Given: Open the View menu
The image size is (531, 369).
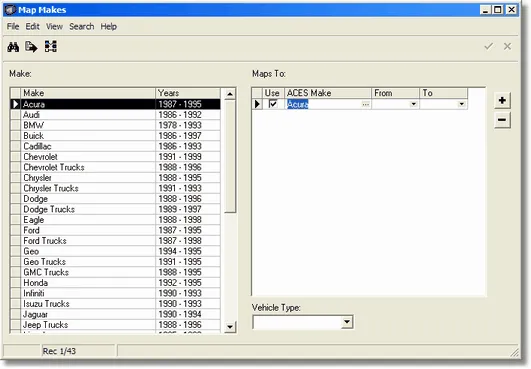Looking at the screenshot, I should pyautogui.click(x=54, y=26).
